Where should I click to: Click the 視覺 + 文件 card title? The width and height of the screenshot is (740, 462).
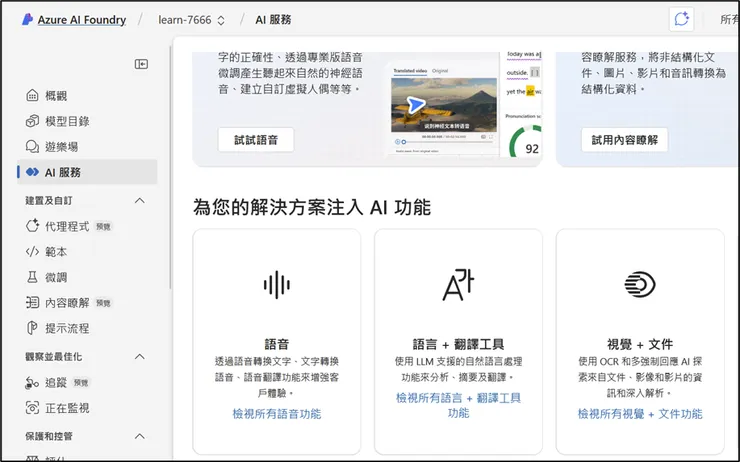coord(640,344)
